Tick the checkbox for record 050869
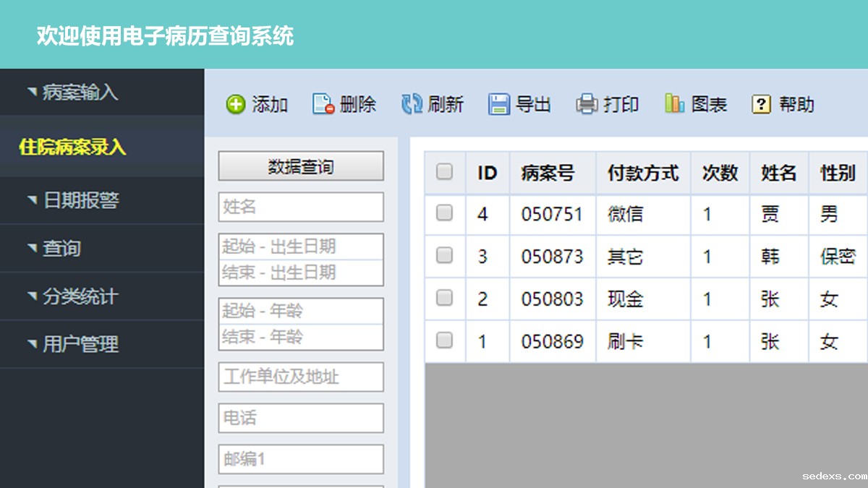Viewport: 868px width, 488px height. coord(444,341)
